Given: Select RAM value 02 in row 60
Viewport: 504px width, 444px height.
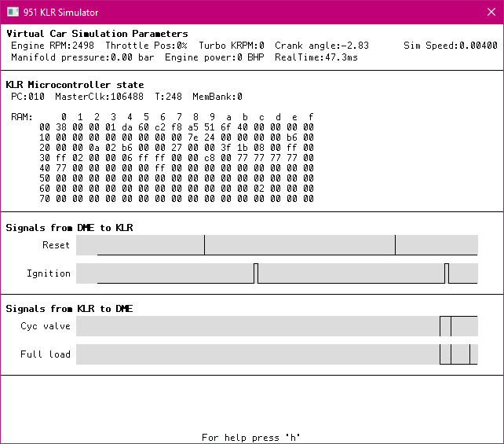Looking at the screenshot, I should pyautogui.click(x=259, y=189).
